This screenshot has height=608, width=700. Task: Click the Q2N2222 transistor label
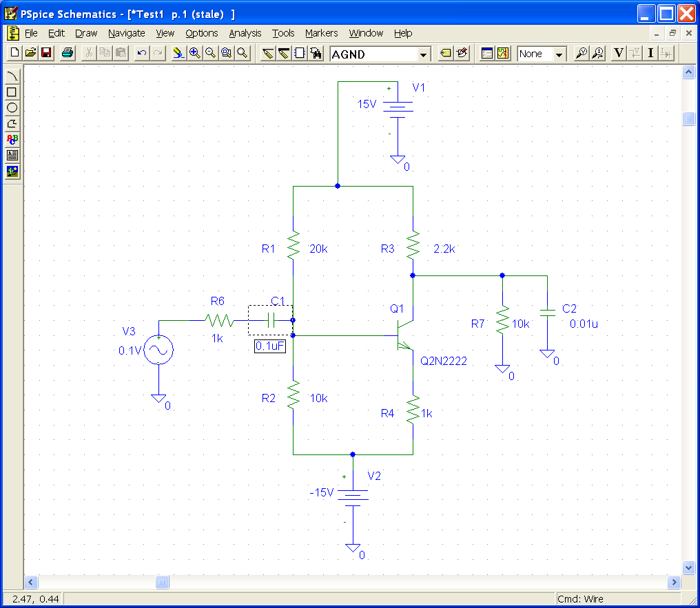coord(443,360)
